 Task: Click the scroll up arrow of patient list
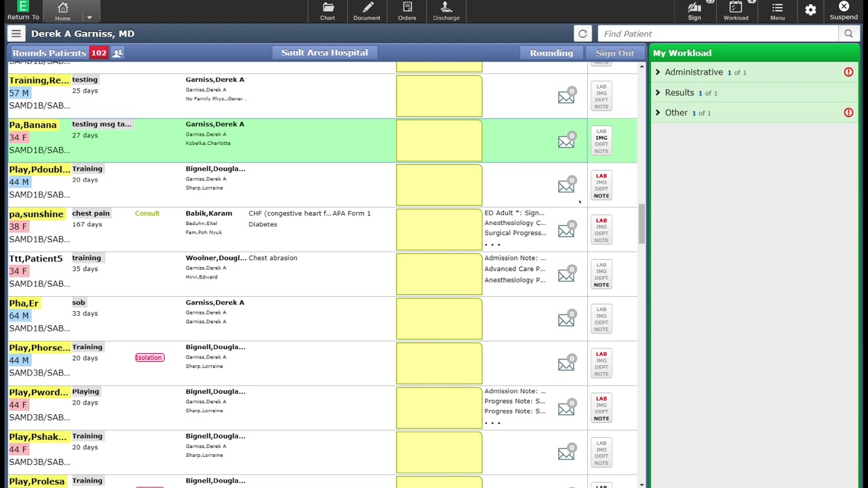(x=642, y=66)
